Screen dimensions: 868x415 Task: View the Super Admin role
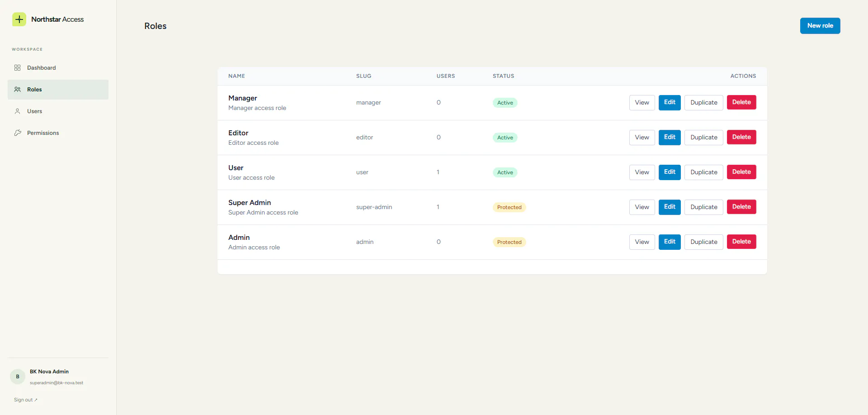pyautogui.click(x=642, y=207)
